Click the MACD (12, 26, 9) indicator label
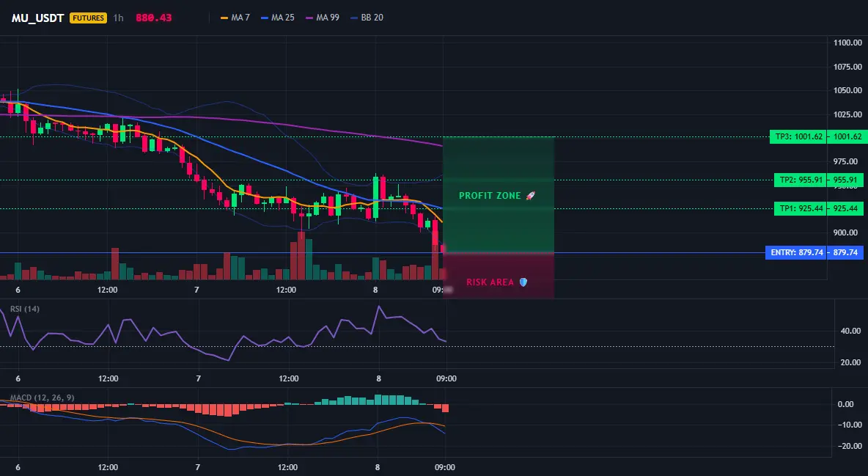 point(42,398)
